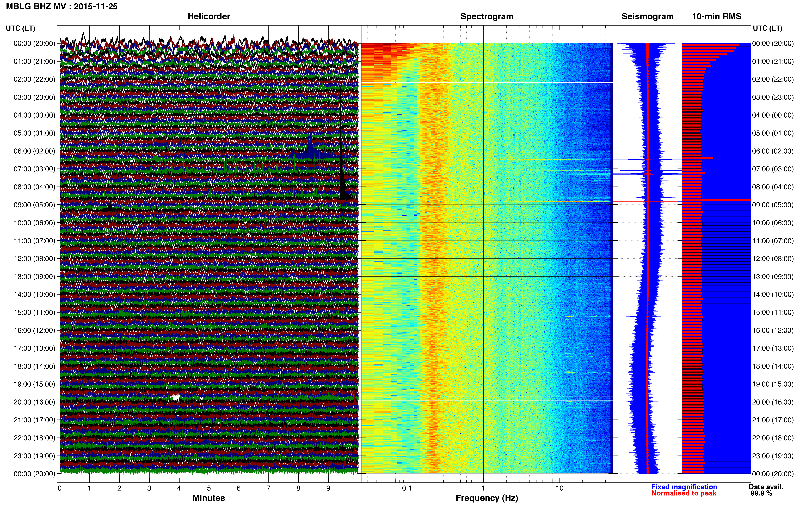This screenshot has height=508, width=812.
Task: Click the "3" tick on Minutes axis
Action: 149,488
